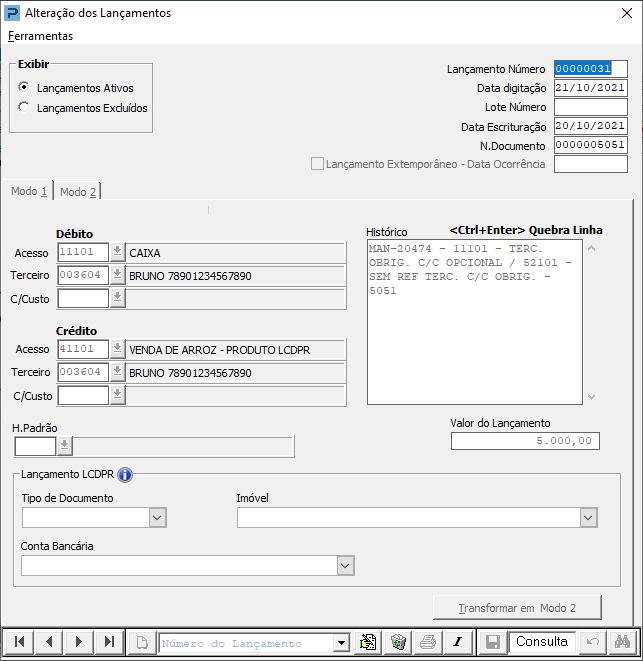
Task: Click the italic I toolbar icon
Action: click(x=457, y=642)
